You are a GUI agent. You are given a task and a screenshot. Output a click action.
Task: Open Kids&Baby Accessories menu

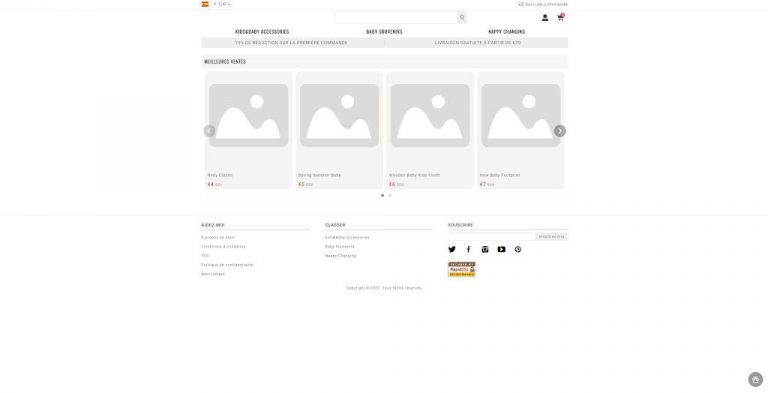pyautogui.click(x=262, y=31)
